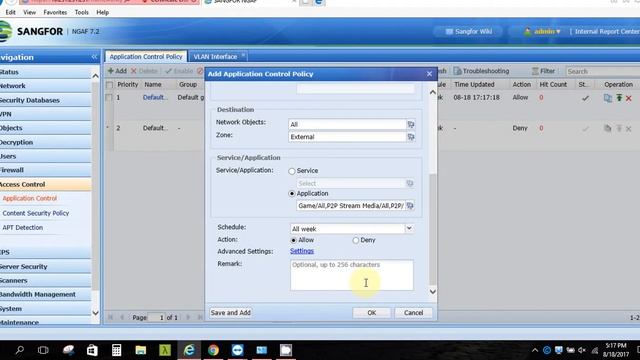Click copy icon for policy row 1
The image size is (640, 360).
[607, 98]
